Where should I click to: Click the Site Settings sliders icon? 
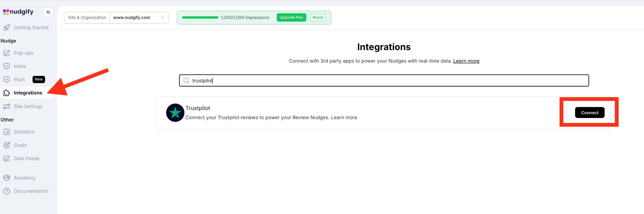(x=6, y=106)
